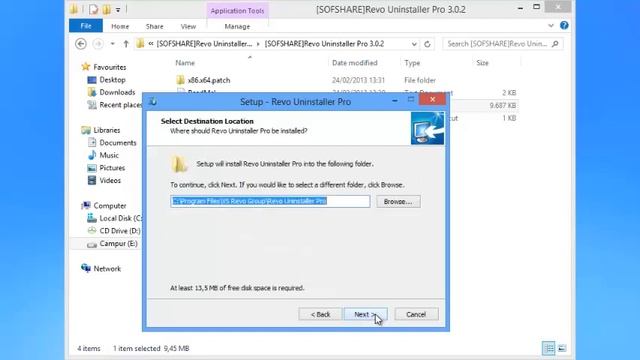The height and width of the screenshot is (360, 640).
Task: Select the Campur (E:) drive
Action: click(x=118, y=244)
